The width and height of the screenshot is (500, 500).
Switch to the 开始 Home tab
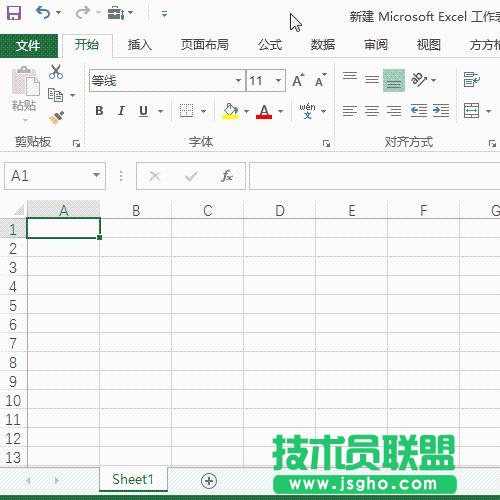pyautogui.click(x=87, y=45)
